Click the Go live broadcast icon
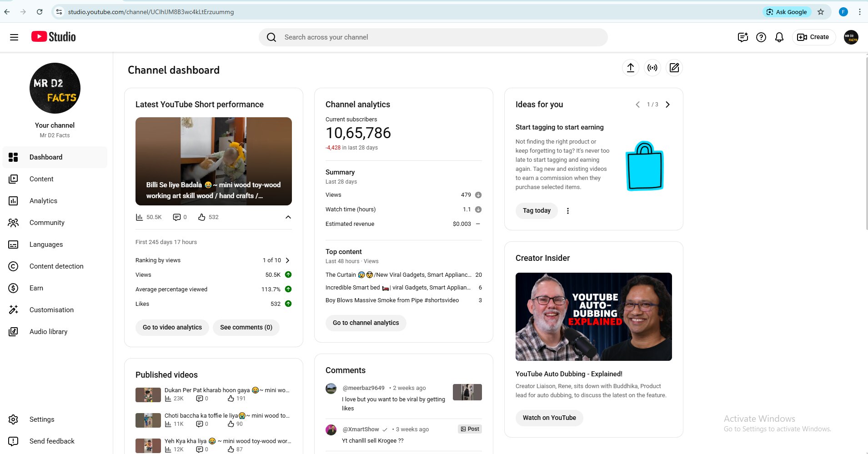The height and width of the screenshot is (454, 868). click(652, 68)
